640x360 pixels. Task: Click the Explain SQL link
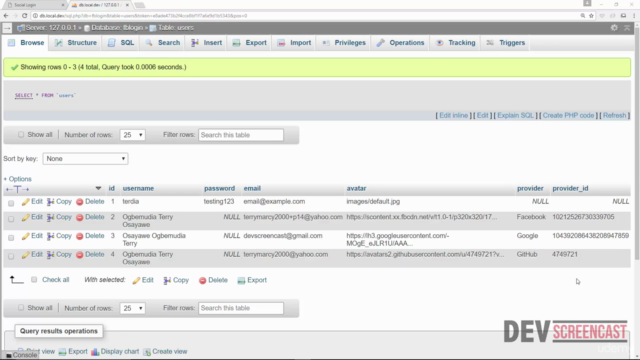516,116
